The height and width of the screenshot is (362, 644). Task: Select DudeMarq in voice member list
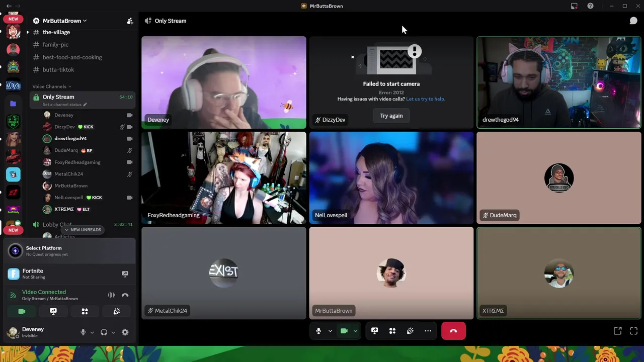click(x=66, y=150)
